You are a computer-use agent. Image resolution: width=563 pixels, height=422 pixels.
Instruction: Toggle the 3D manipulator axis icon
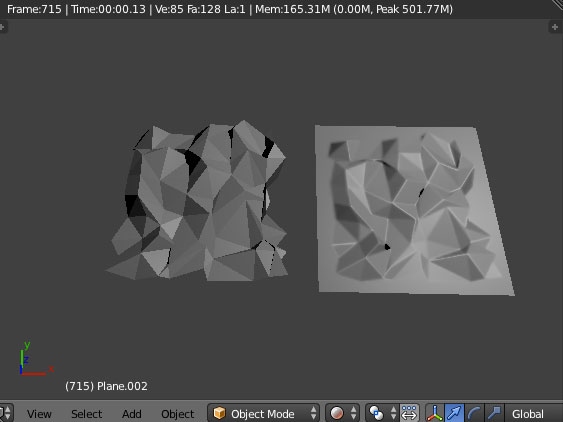point(435,413)
